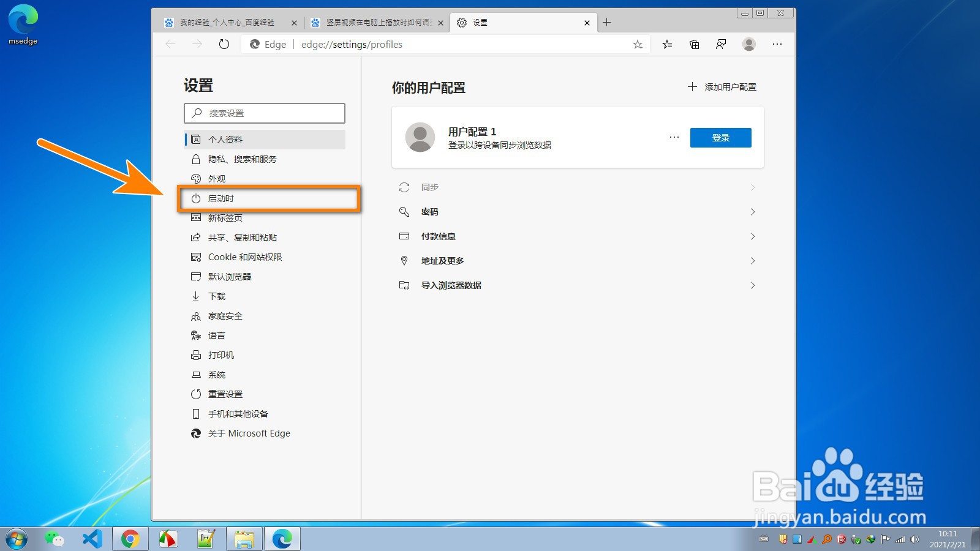This screenshot has width=980, height=551.
Task: Open 外观 appearance settings
Action: tap(265, 179)
